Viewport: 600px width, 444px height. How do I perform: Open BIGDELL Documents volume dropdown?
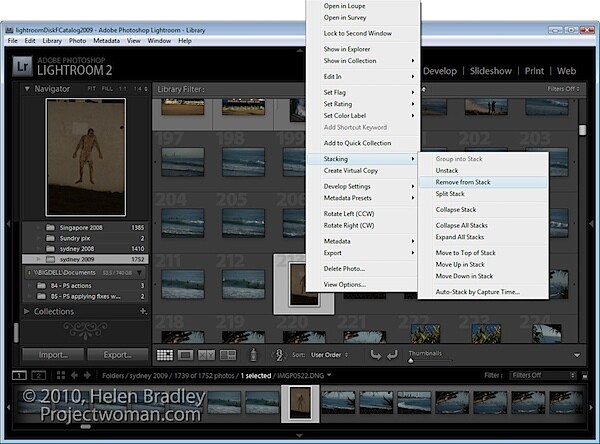140,273
